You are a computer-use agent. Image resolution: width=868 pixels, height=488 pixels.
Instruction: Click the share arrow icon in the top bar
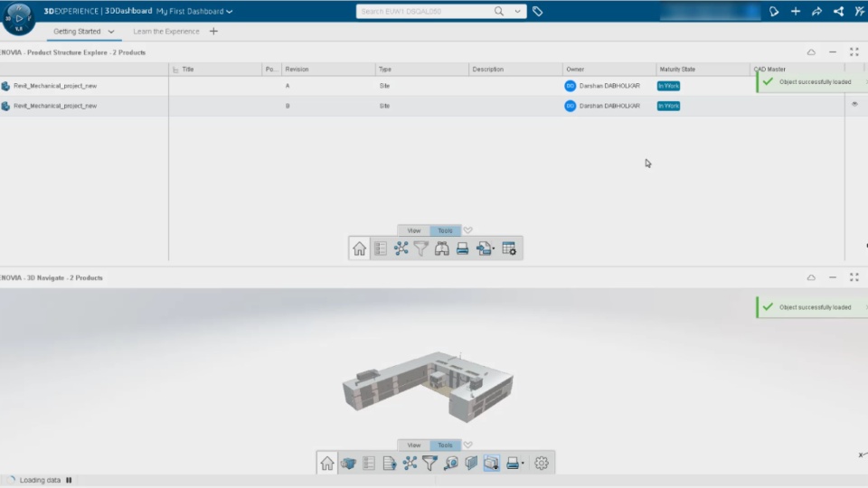817,11
